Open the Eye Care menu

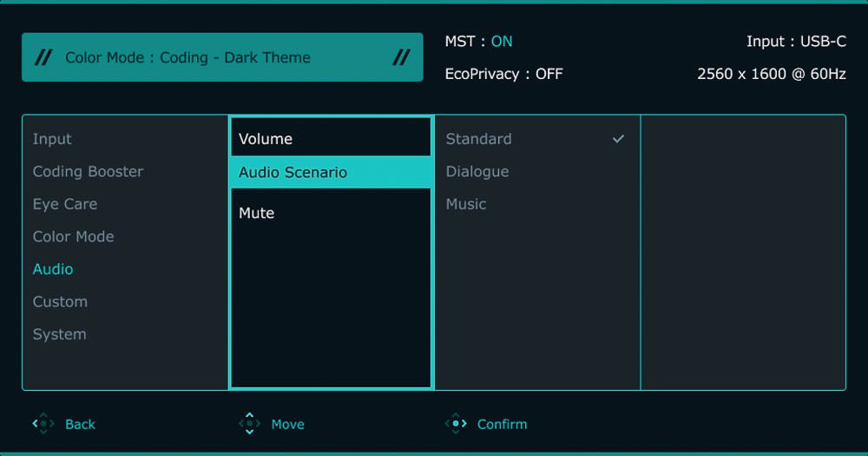pos(65,204)
